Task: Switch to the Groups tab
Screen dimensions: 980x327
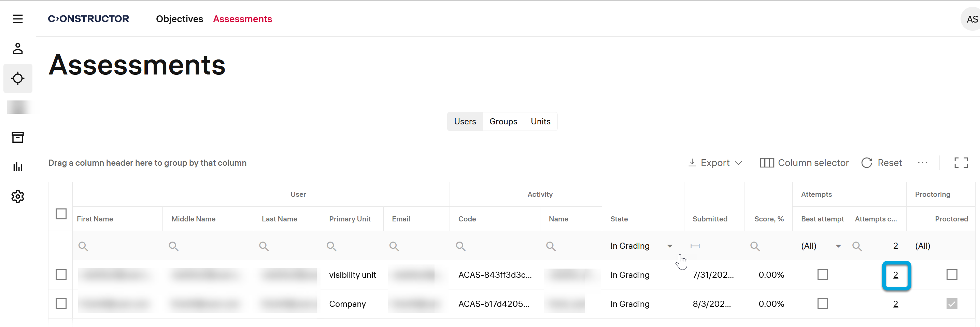Action: coord(503,121)
